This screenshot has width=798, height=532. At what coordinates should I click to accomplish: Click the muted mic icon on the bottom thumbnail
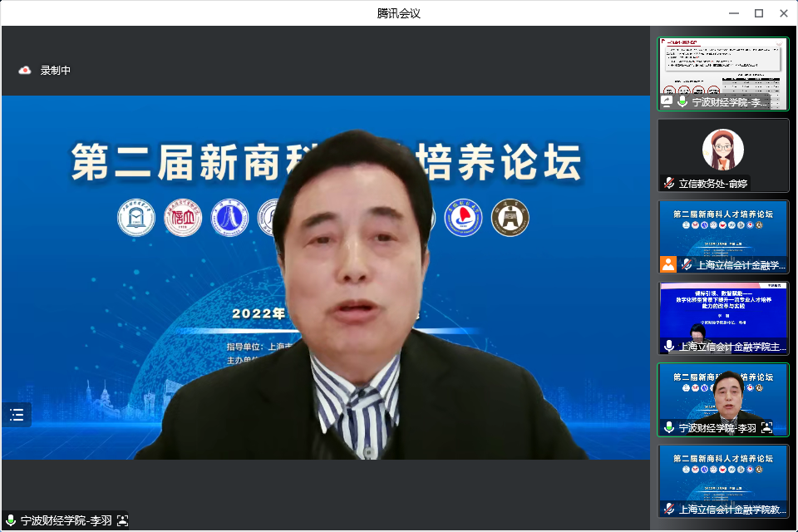(668, 509)
